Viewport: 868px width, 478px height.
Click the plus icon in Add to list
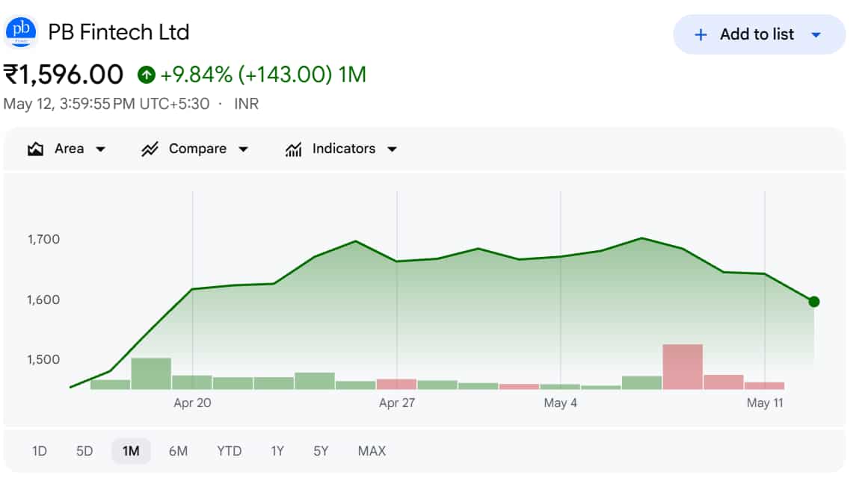pyautogui.click(x=701, y=35)
